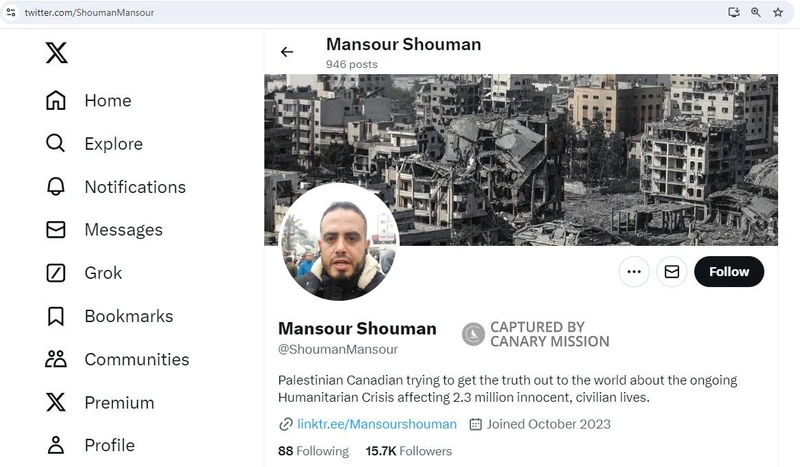Open the Home page icon
Viewport: 800px width, 467px height.
click(x=56, y=101)
